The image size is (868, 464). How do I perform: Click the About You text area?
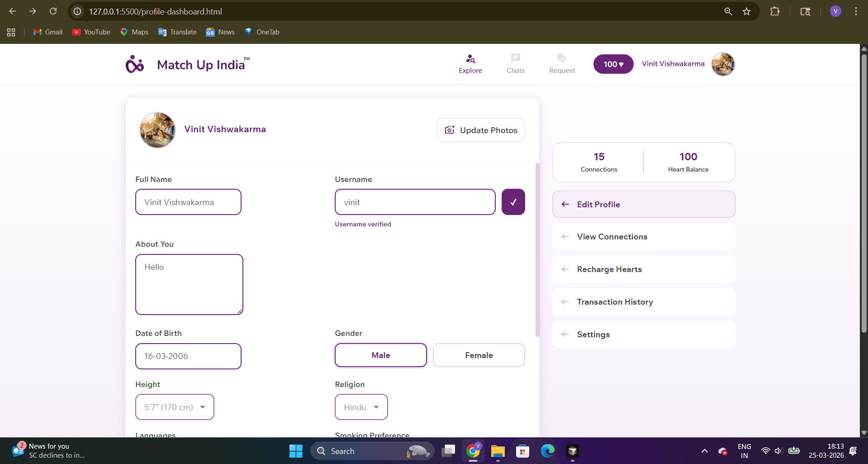click(x=189, y=284)
